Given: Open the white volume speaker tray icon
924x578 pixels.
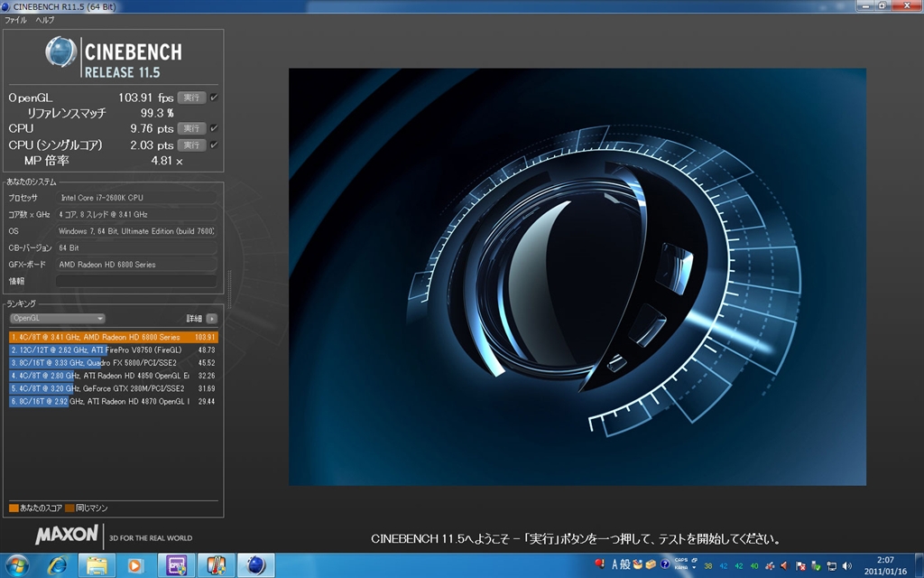Looking at the screenshot, I should (x=846, y=566).
